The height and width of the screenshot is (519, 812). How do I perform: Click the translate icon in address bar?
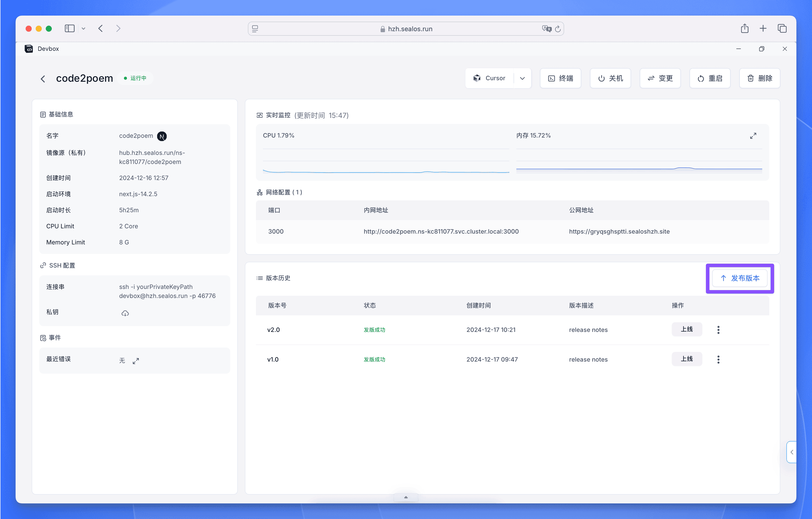pyautogui.click(x=546, y=29)
